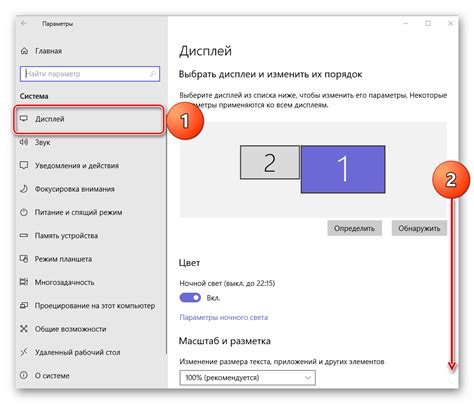Click the back arrow in title bar

[24, 23]
